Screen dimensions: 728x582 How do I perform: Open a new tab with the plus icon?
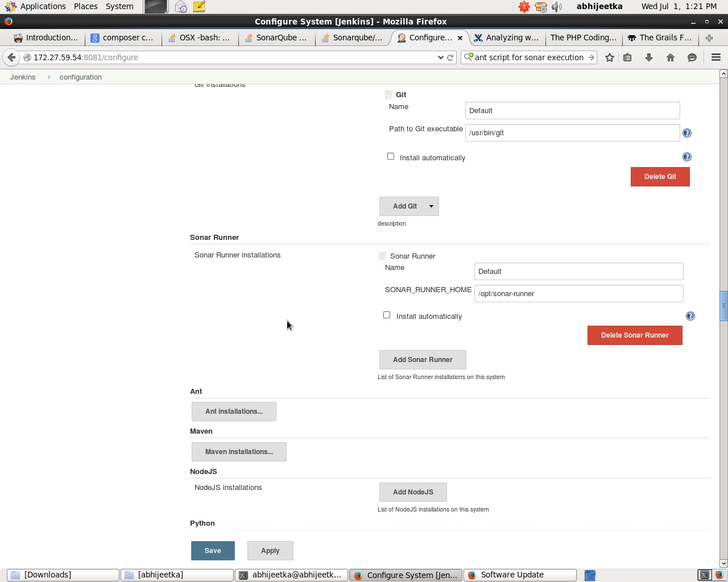pos(709,38)
